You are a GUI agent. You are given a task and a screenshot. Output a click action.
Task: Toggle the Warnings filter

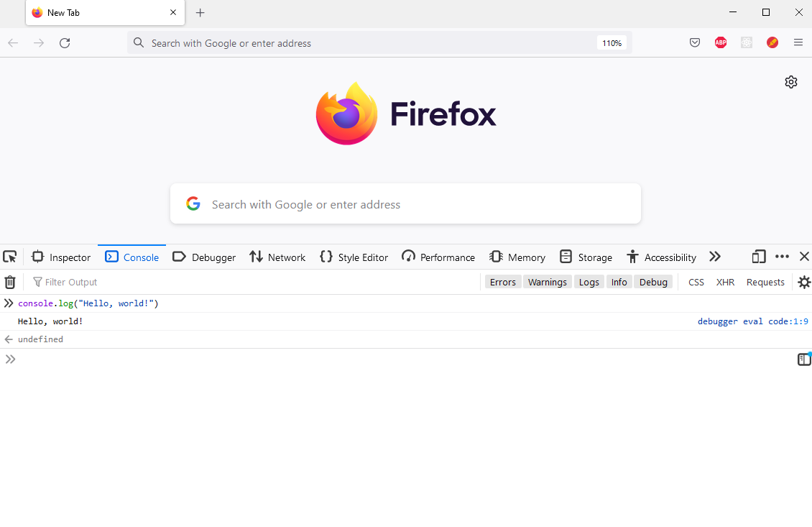548,282
